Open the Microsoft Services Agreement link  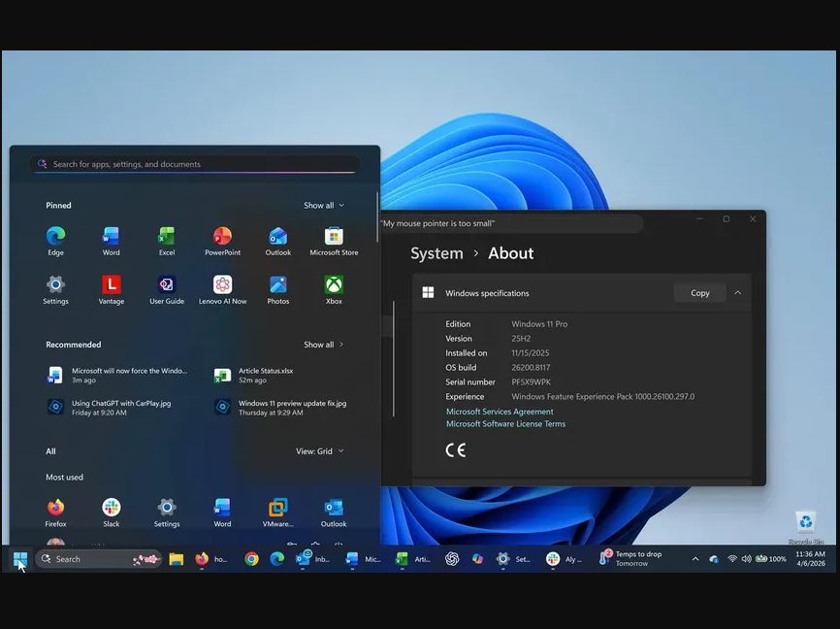[x=500, y=412]
